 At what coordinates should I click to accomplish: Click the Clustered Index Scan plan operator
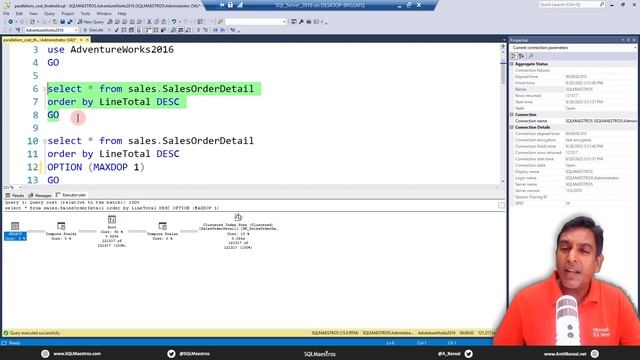(238, 231)
